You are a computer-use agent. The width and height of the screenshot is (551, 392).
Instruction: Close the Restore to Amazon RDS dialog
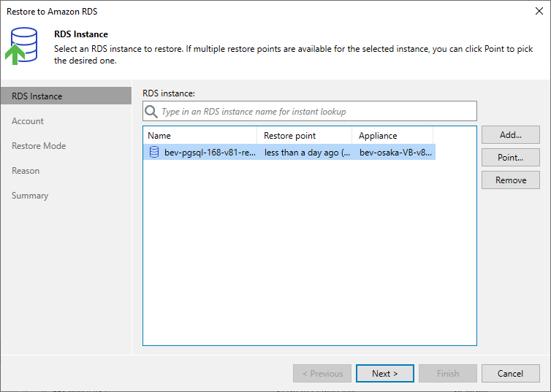pos(539,11)
